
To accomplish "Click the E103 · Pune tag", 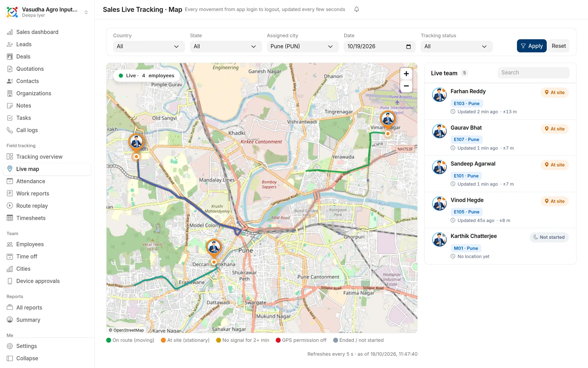I will pyautogui.click(x=466, y=104).
